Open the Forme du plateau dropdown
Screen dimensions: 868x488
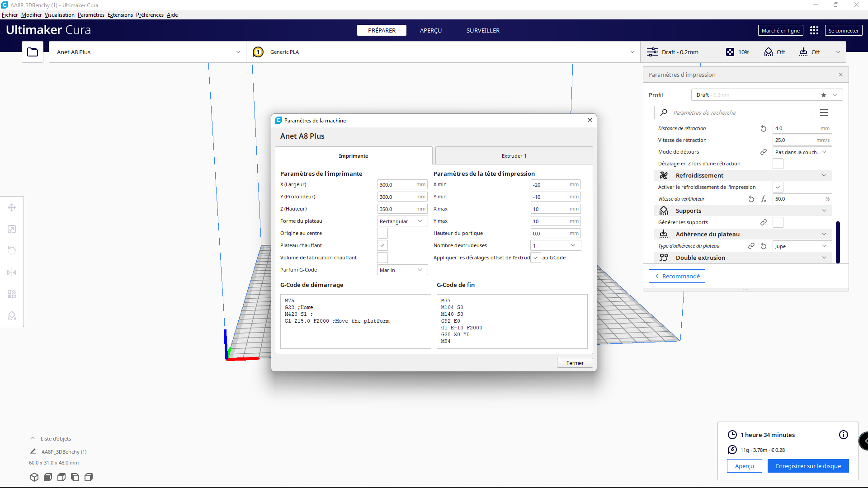402,221
